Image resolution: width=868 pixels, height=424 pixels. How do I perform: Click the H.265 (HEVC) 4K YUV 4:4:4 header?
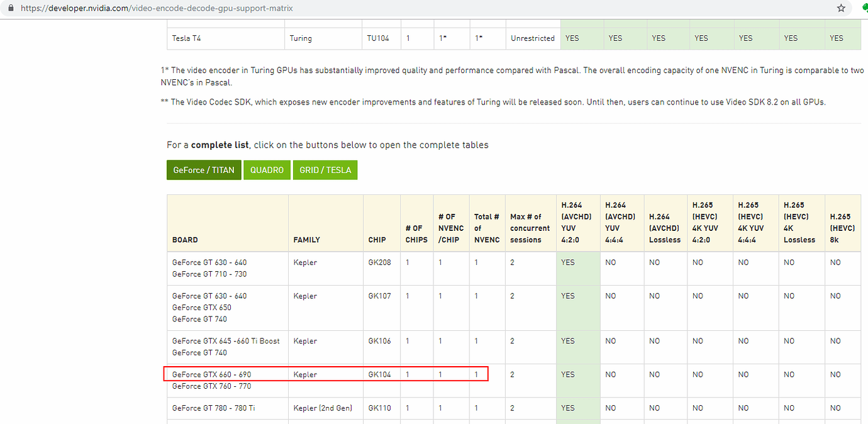[755, 222]
